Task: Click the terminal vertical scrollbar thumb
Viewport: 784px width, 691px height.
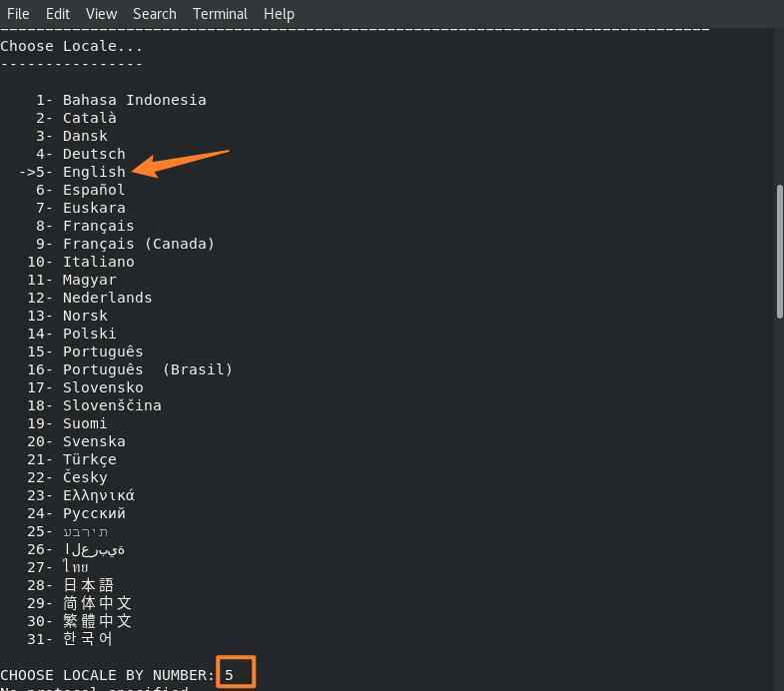Action: click(x=779, y=250)
